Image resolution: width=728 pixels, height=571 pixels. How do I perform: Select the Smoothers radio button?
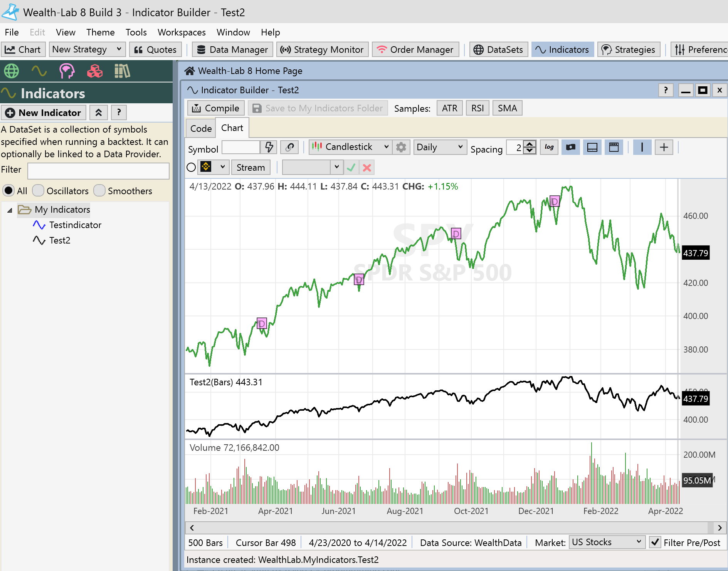pos(99,191)
